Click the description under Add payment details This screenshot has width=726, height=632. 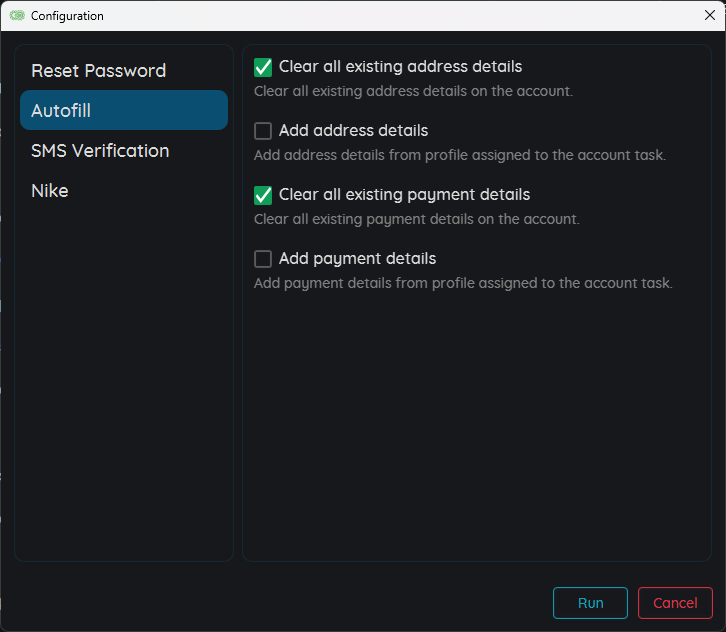463,283
